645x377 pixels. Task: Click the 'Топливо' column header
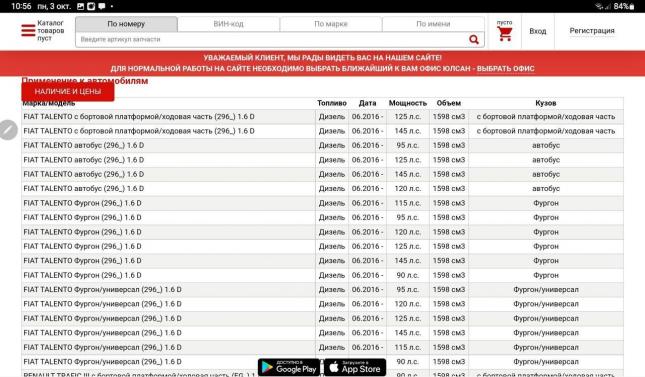click(x=332, y=103)
